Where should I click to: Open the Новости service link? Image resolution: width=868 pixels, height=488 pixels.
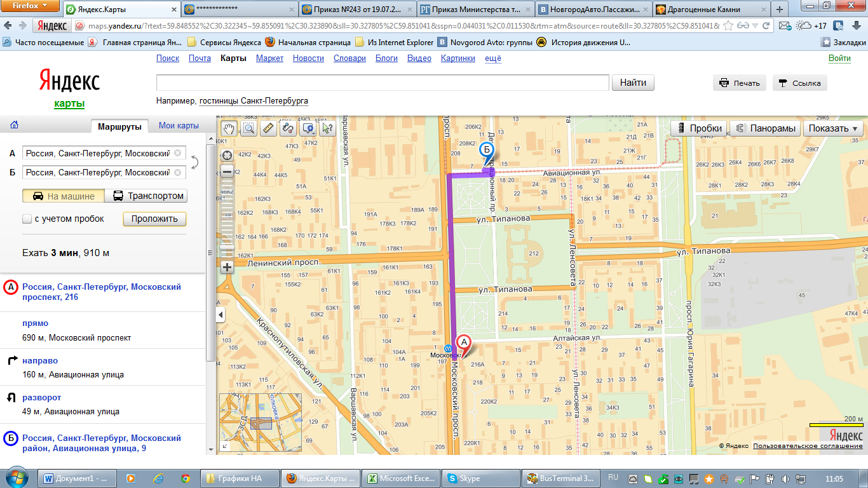(308, 58)
